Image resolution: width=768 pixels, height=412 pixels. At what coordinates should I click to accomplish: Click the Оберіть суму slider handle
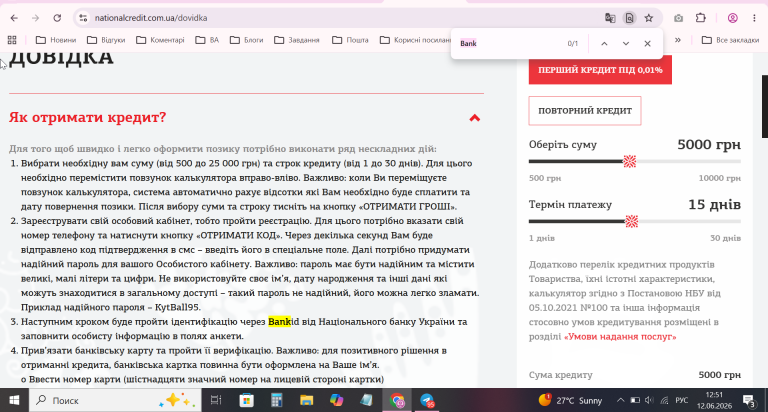coord(629,161)
